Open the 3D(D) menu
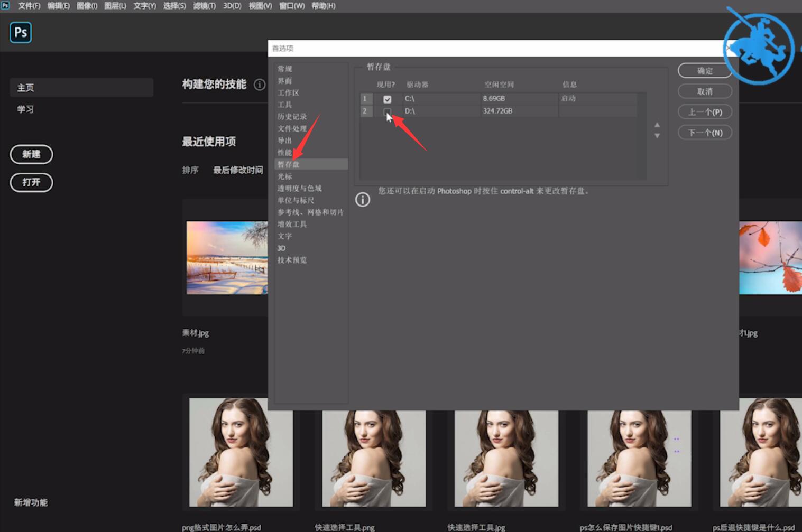Viewport: 802px width, 532px height. point(232,6)
